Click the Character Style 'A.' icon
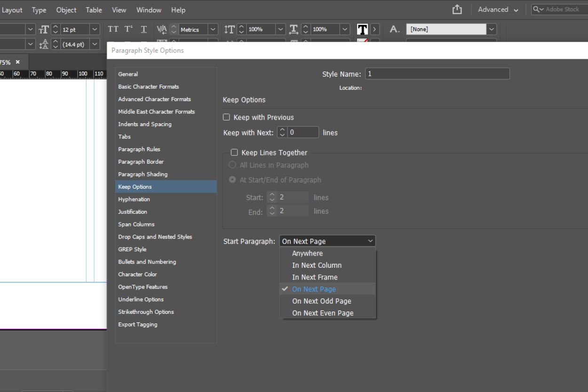Screen dimensions: 588x392 395,29
